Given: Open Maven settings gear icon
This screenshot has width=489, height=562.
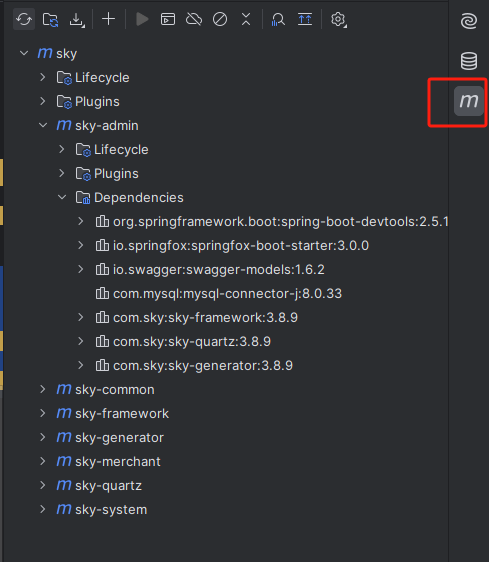Looking at the screenshot, I should [x=338, y=19].
